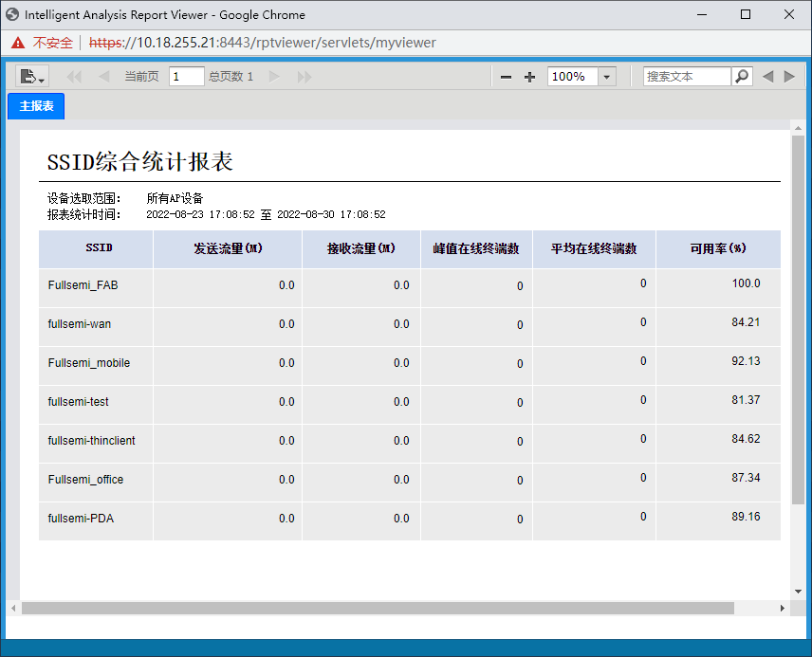Click the vertical scrollbar down arrow

[x=798, y=591]
